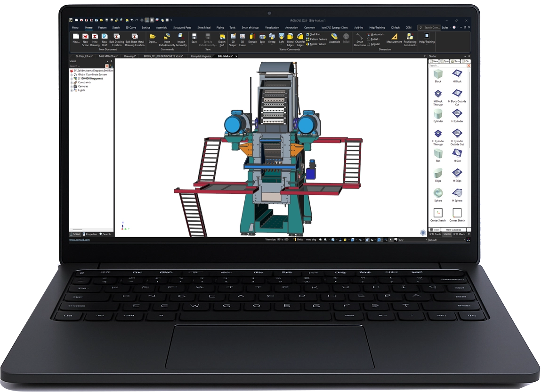Image resolution: width=541 pixels, height=392 pixels.
Task: Click the New button in Starter panel
Action: tap(434, 61)
